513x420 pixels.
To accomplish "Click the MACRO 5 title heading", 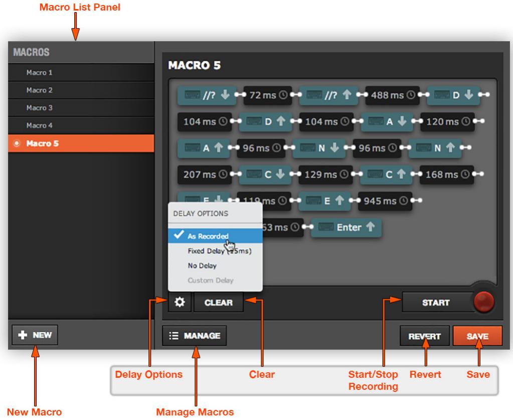I will [195, 65].
